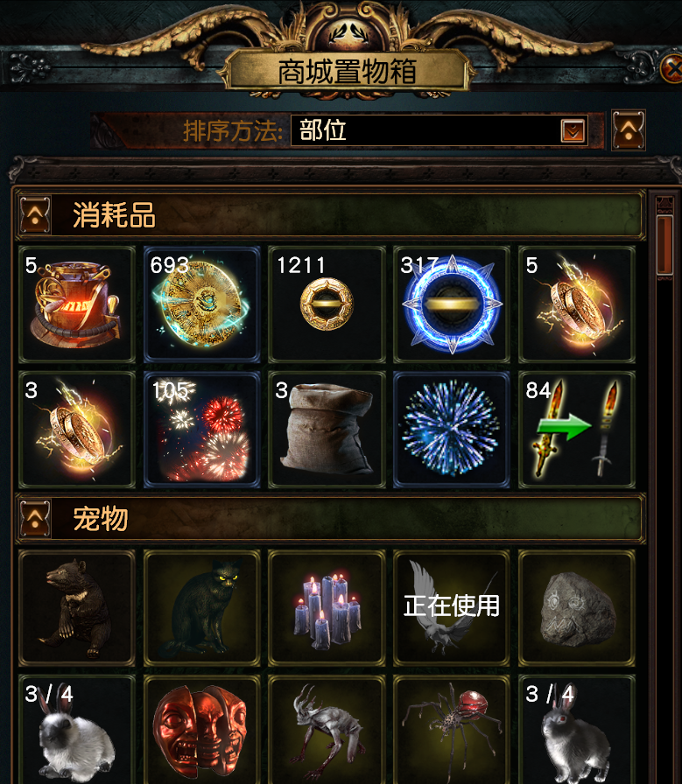Collapse the 宠物 section
The image size is (682, 784).
(35, 519)
